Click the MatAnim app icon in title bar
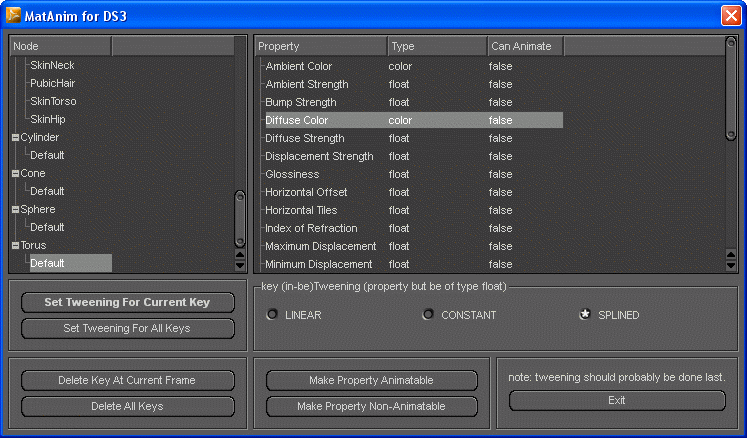Viewport: 747px width, 438px height. [x=13, y=15]
